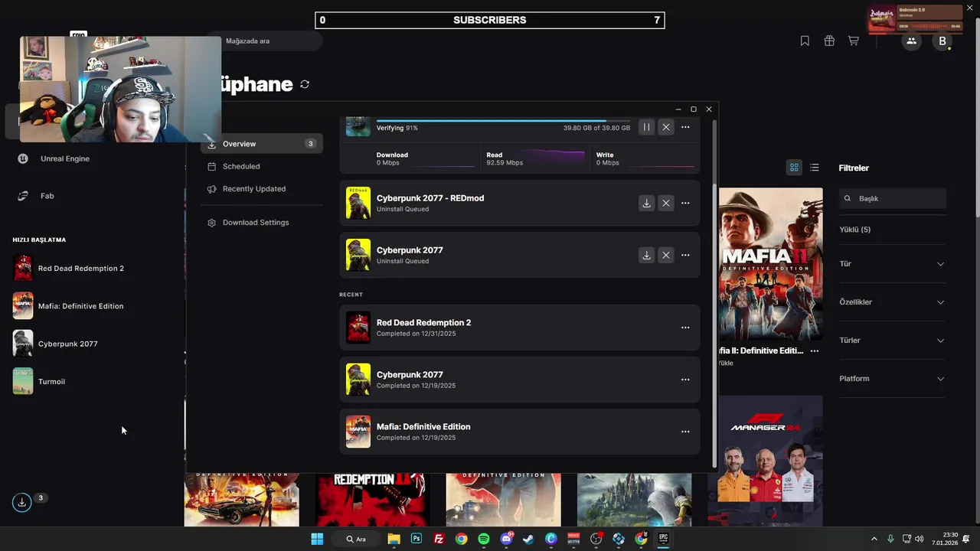
Task: Open the Scheduled downloads tab
Action: point(262,166)
